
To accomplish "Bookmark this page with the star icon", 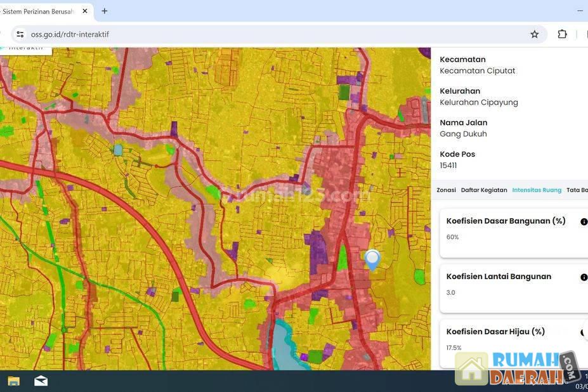I will click(x=535, y=34).
